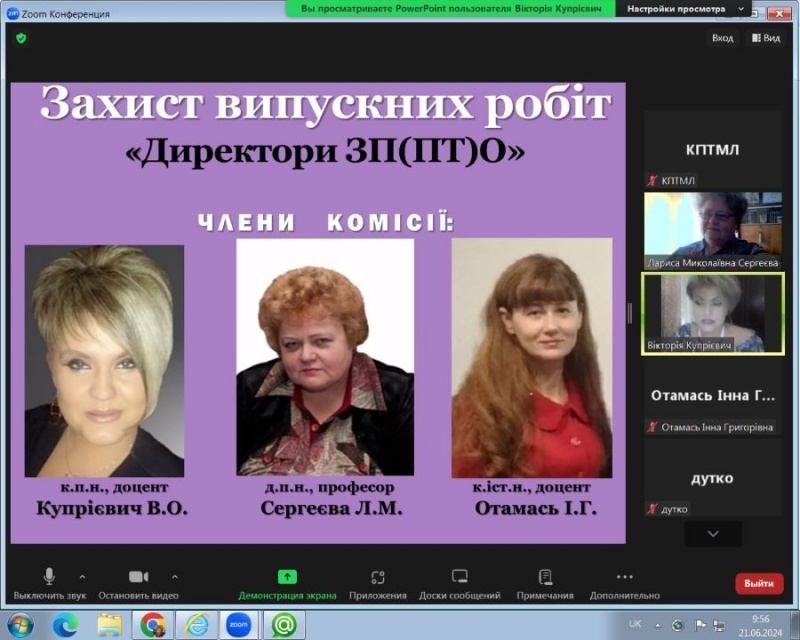
Task: Open Google Chrome from taskbar
Action: coord(153,625)
